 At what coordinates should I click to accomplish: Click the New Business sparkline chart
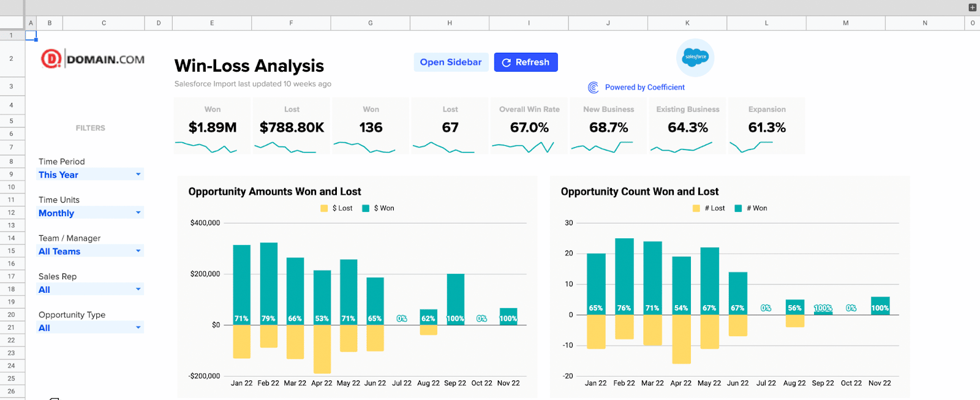point(601,147)
